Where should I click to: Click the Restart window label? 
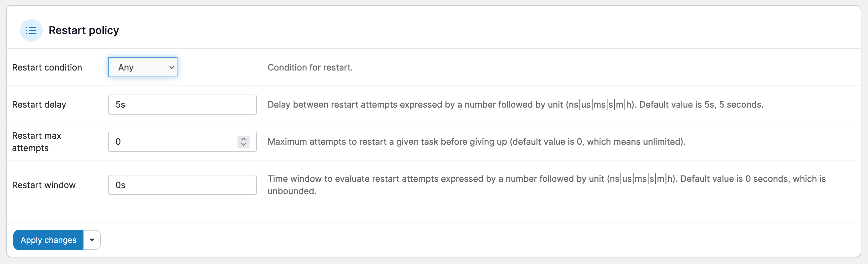pyautogui.click(x=44, y=185)
